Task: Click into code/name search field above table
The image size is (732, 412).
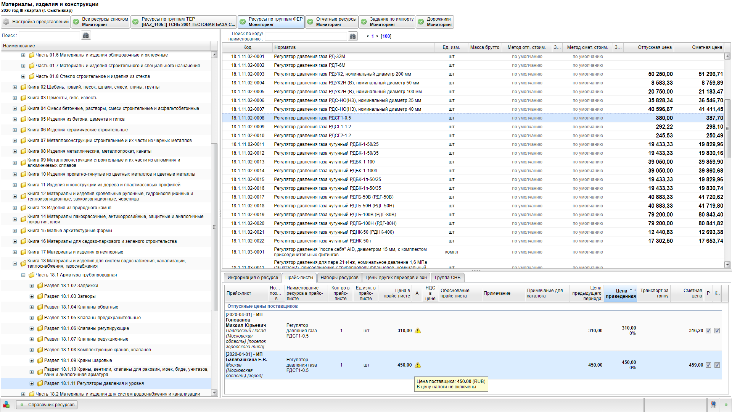Action: [x=306, y=36]
